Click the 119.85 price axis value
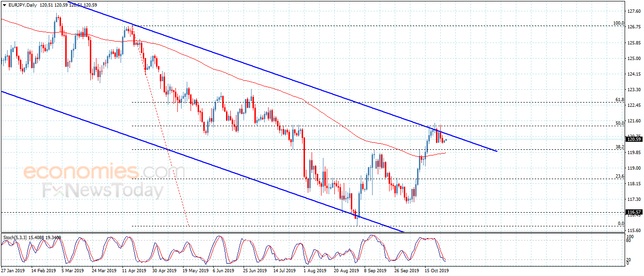Viewport: 644px width, 276px height. 634,153
